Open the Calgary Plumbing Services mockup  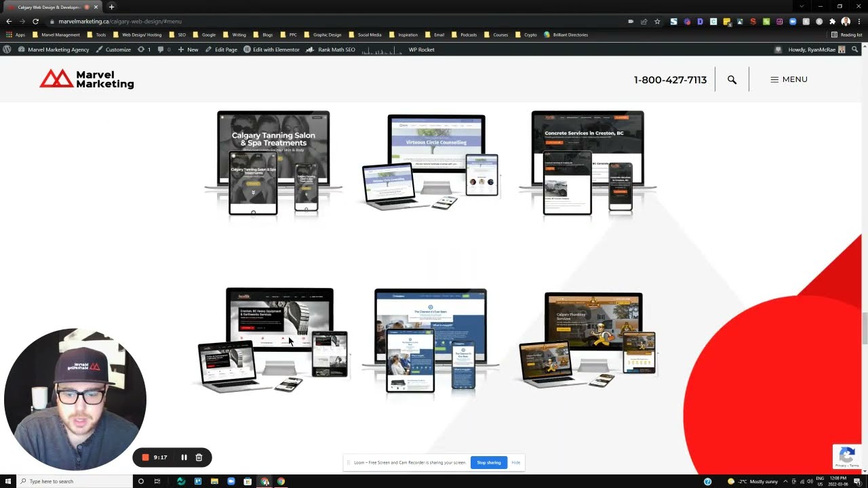588,340
